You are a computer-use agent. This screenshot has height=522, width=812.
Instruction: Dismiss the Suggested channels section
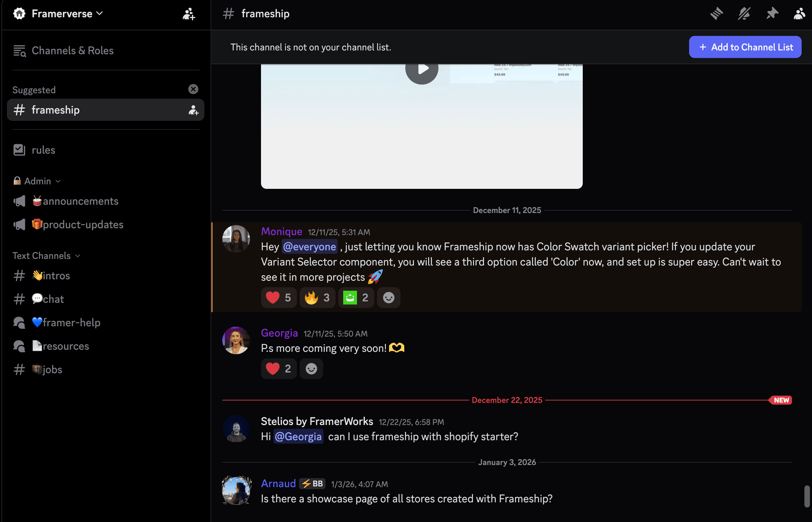pyautogui.click(x=193, y=89)
